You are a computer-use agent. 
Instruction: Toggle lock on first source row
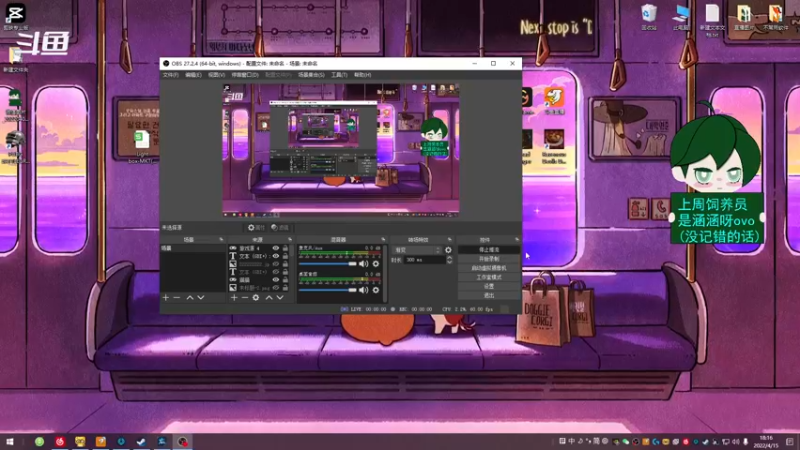[x=285, y=248]
